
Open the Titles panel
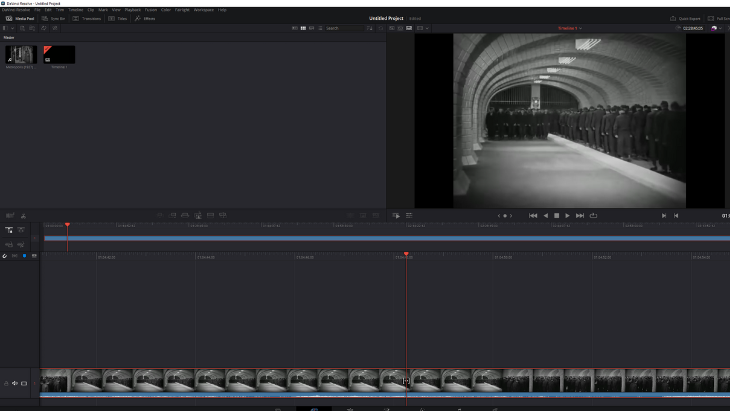point(118,18)
